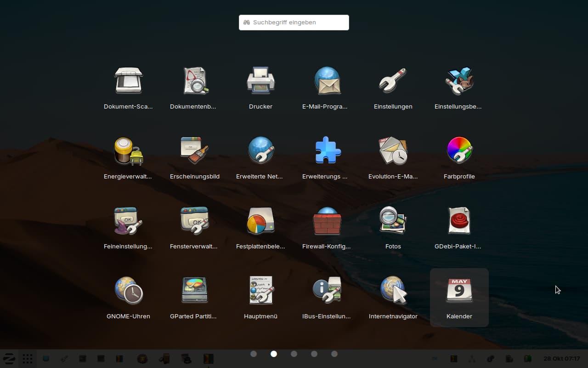Click the Zorin start menu button
Image resolution: width=588 pixels, height=368 pixels.
tap(9, 359)
